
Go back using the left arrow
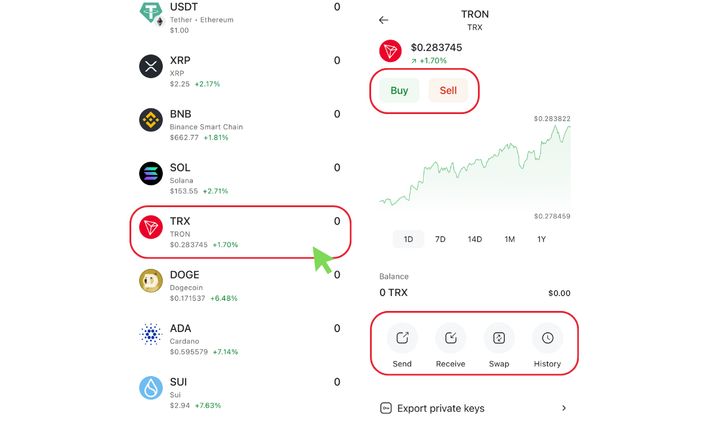[384, 20]
